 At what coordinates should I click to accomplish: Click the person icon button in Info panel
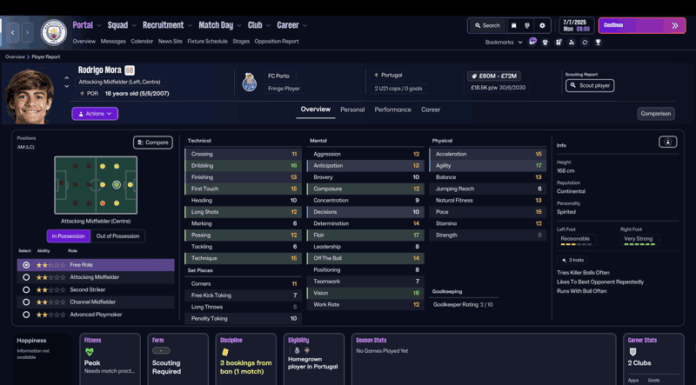668,142
